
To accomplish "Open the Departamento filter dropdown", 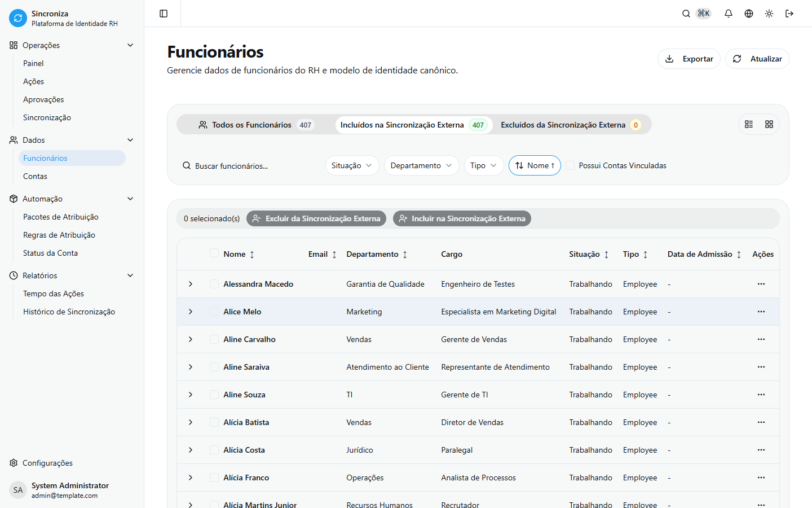I will (x=421, y=165).
